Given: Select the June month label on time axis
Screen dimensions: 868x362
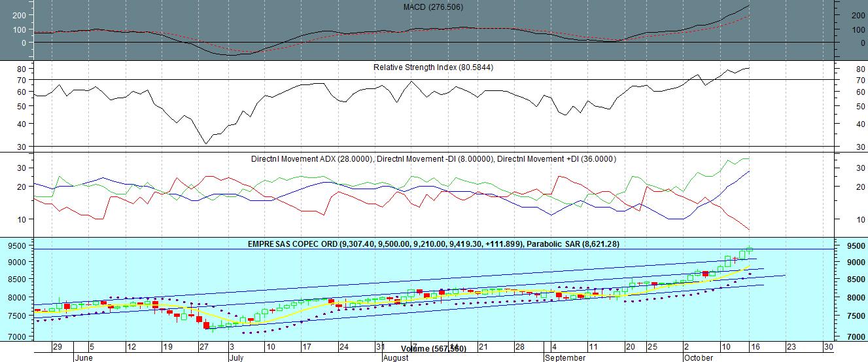Looking at the screenshot, I should [x=84, y=358].
